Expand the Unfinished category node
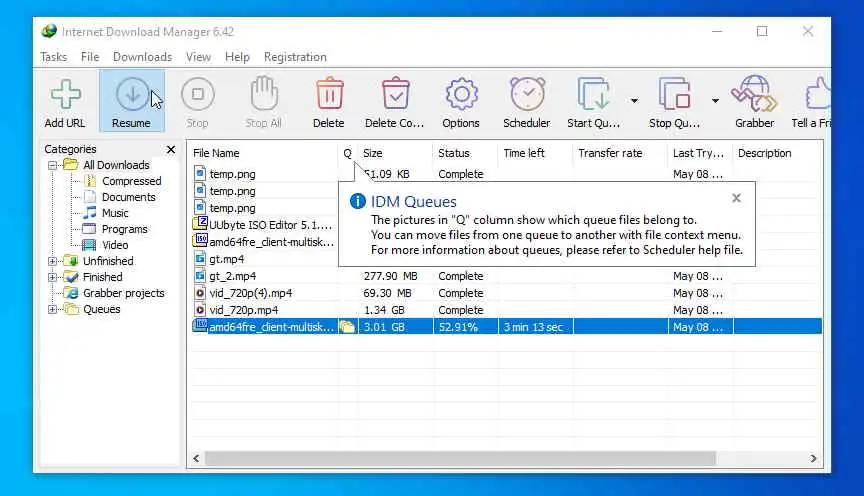This screenshot has width=864, height=496. click(52, 261)
